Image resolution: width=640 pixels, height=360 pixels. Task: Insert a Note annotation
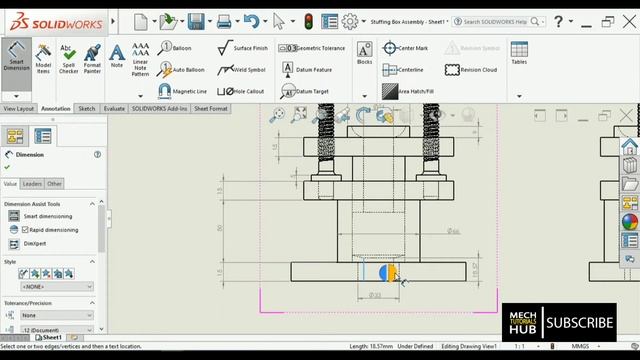point(117,56)
